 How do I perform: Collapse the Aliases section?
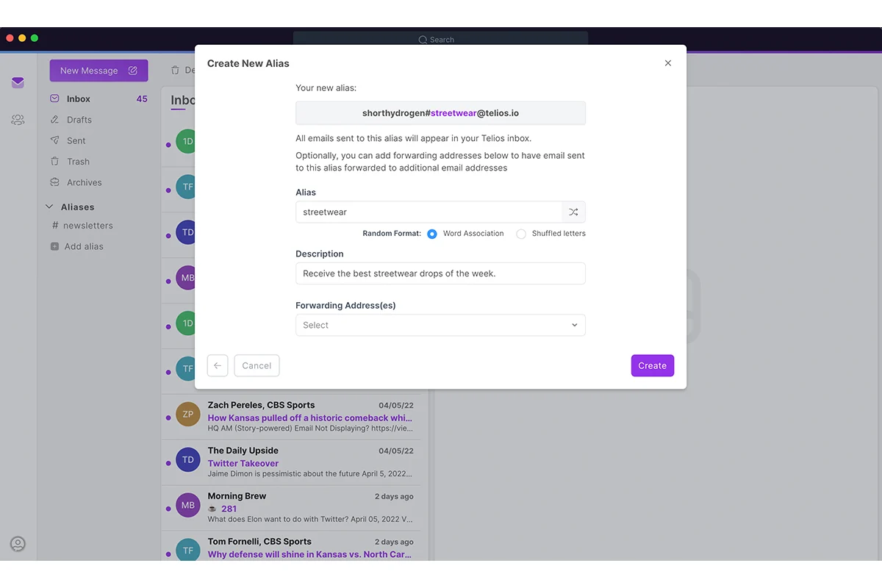tap(49, 207)
